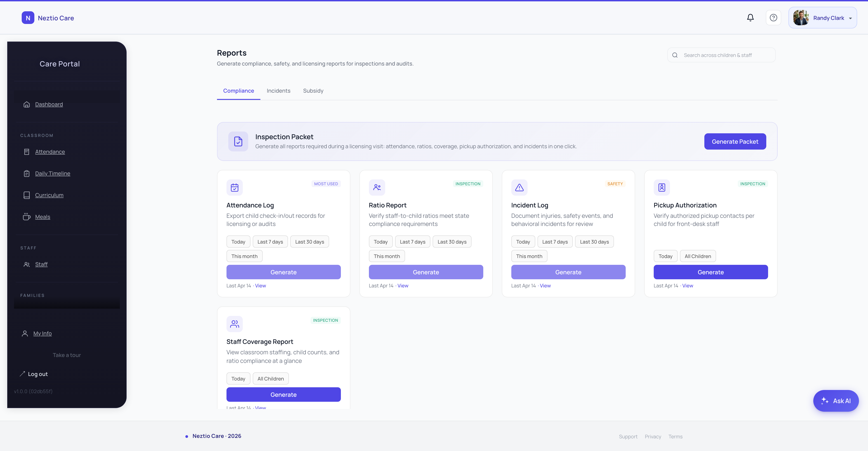Click Randy Clark's profile avatar
This screenshot has width=868, height=451.
801,18
